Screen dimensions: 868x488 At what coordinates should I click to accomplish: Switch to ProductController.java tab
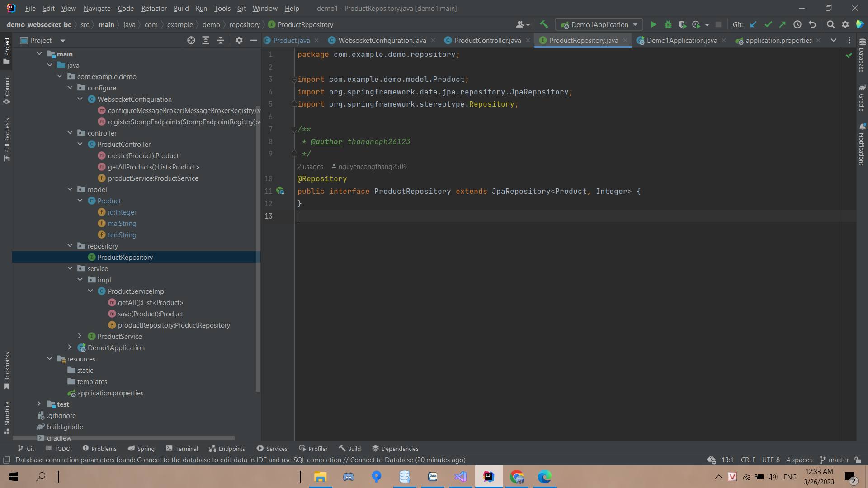pyautogui.click(x=487, y=41)
